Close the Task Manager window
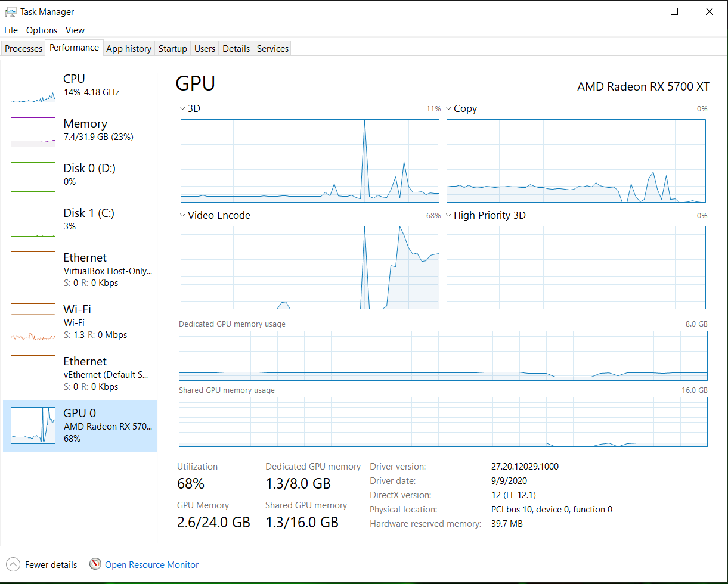 click(710, 11)
